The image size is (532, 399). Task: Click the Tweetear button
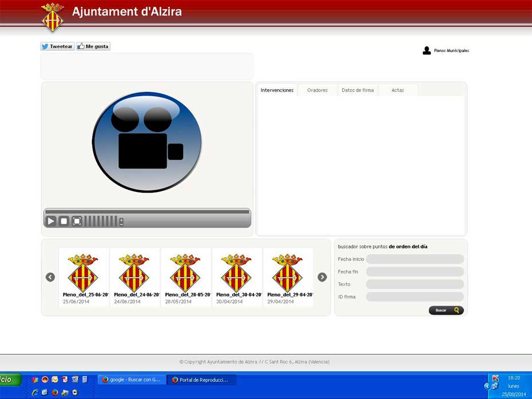point(57,46)
